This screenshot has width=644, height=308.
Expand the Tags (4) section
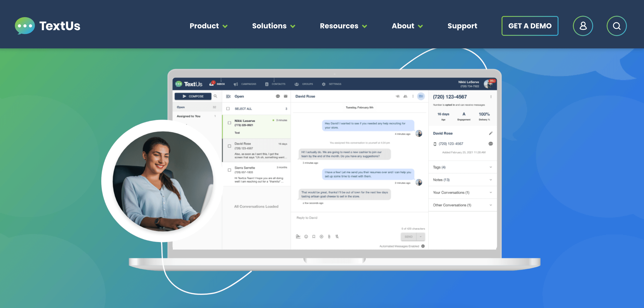pos(462,167)
